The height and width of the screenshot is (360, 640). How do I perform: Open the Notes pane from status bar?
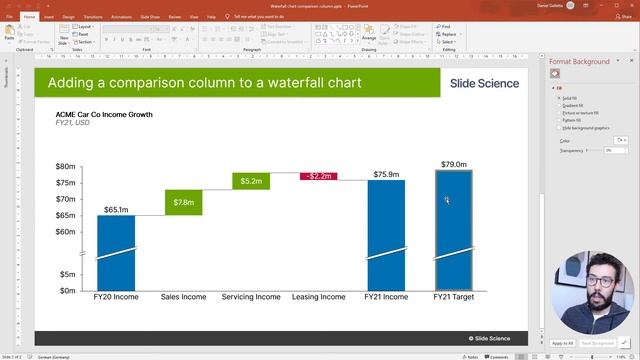coord(470,357)
